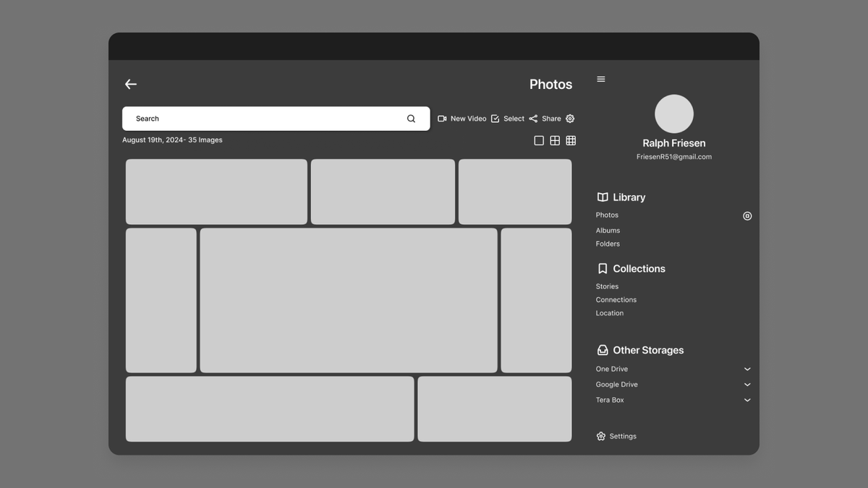
Task: Switch to four-tile grid view icon
Action: point(555,140)
